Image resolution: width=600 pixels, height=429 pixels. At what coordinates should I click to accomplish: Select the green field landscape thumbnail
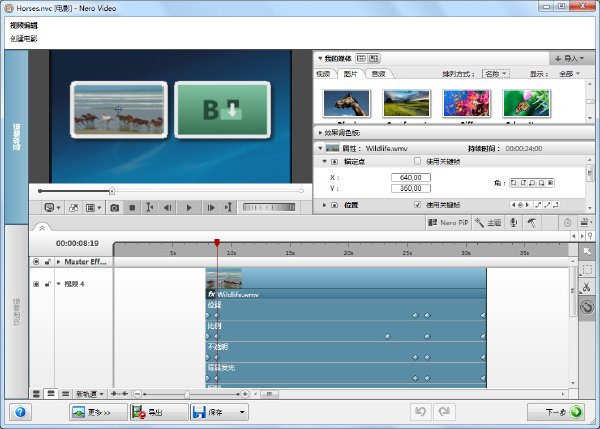click(x=406, y=103)
